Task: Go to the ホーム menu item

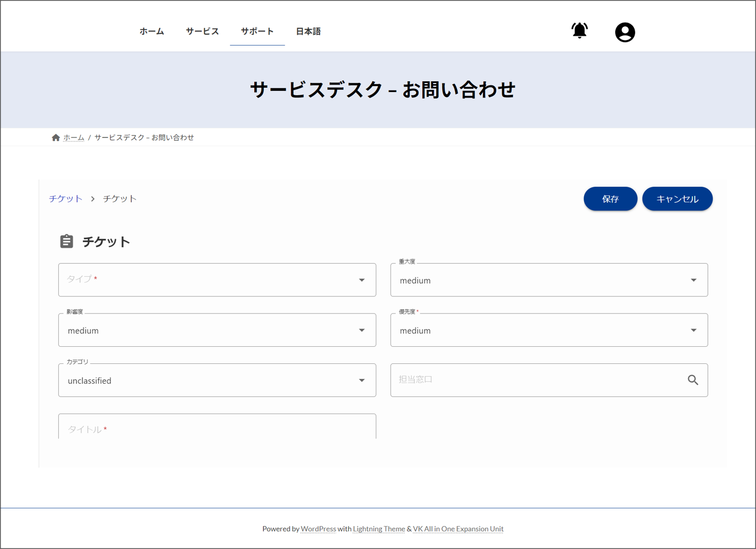Action: coord(152,32)
